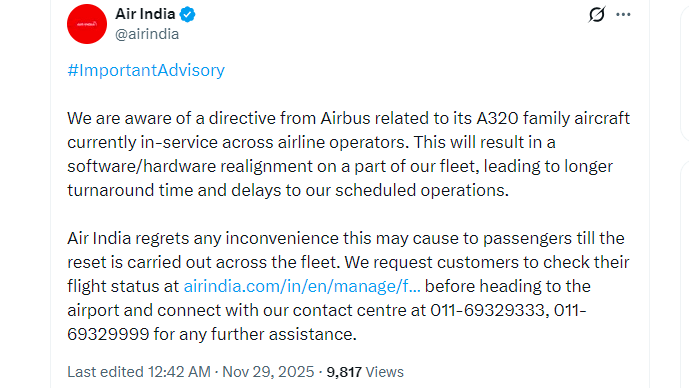Click the first paragraph about Airbus directive
The width and height of the screenshot is (689, 388).
[348, 154]
